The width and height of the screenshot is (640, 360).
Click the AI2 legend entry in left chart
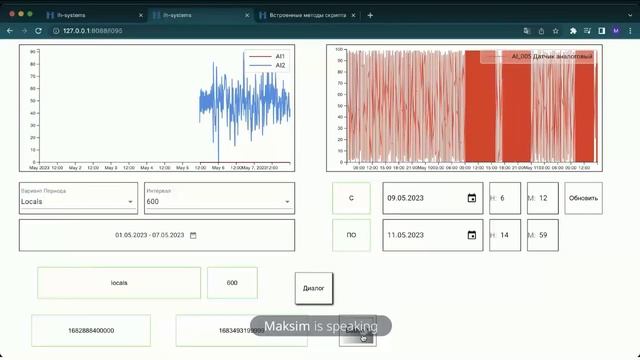point(267,65)
